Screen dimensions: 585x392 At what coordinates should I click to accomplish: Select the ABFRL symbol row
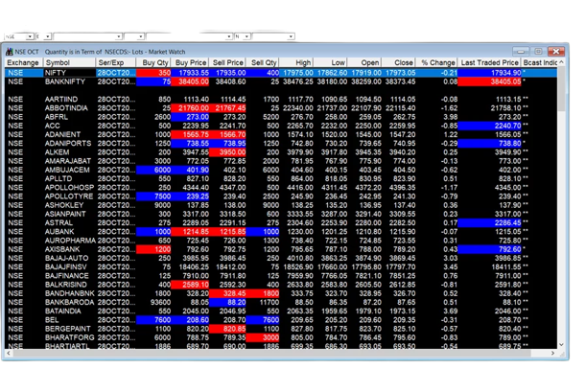[x=281, y=117]
